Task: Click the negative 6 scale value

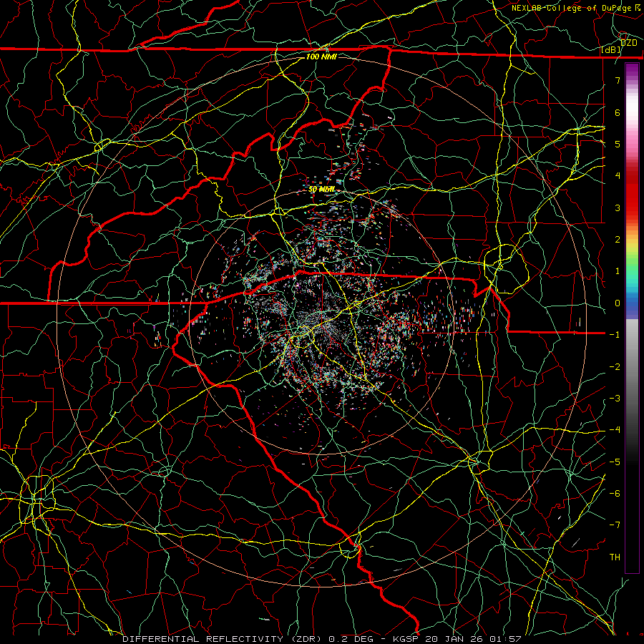Action: pyautogui.click(x=615, y=494)
